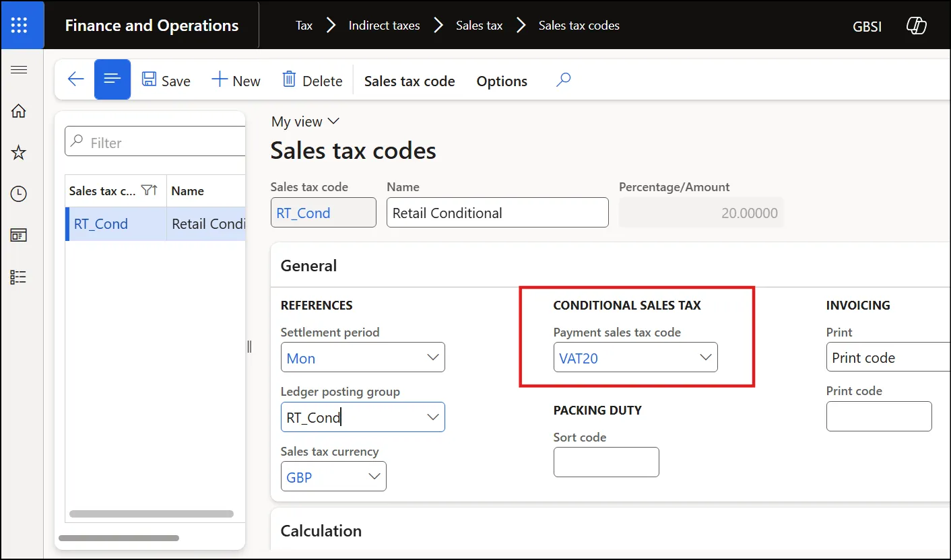
Task: Click Tax in the breadcrumb
Action: [304, 26]
